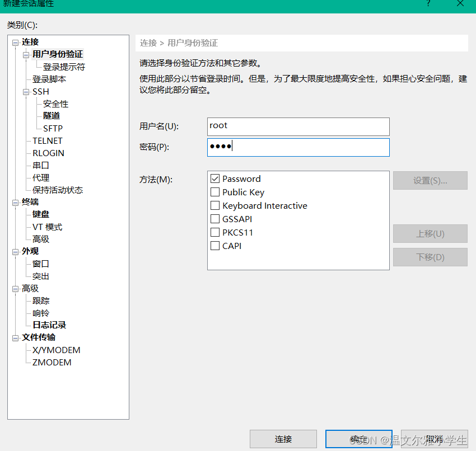This screenshot has height=451, width=476.
Task: Tick the Keyboard Interactive checkbox
Action: coord(215,205)
